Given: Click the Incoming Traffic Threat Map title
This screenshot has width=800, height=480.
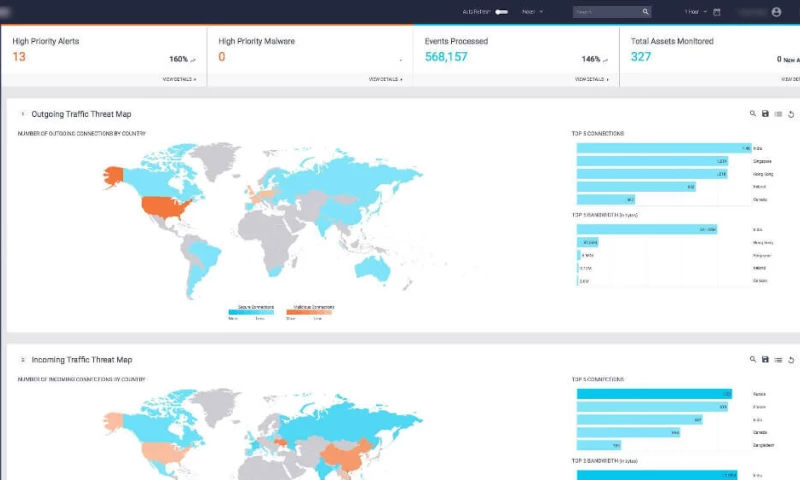Looking at the screenshot, I should 82,360.
